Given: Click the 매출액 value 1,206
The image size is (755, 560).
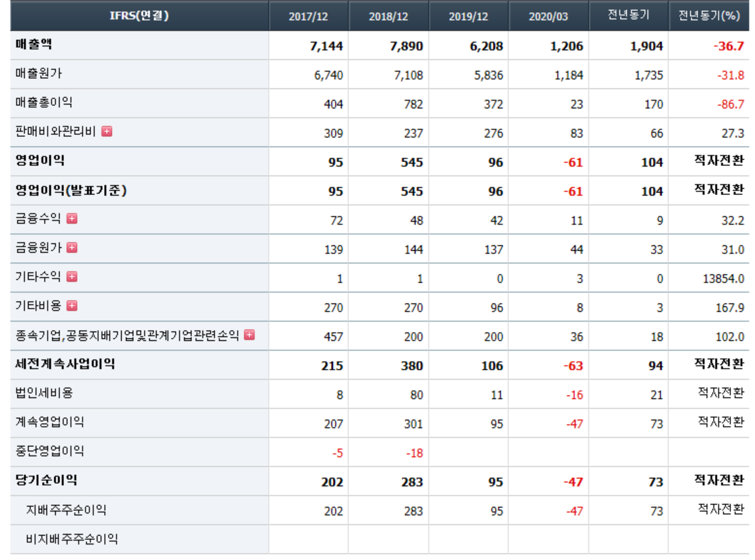Looking at the screenshot, I should point(566,47).
